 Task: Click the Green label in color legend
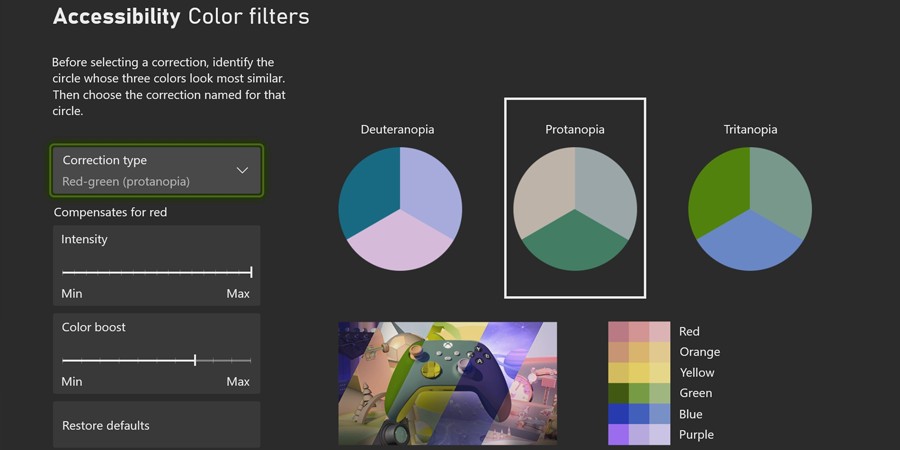tap(696, 393)
